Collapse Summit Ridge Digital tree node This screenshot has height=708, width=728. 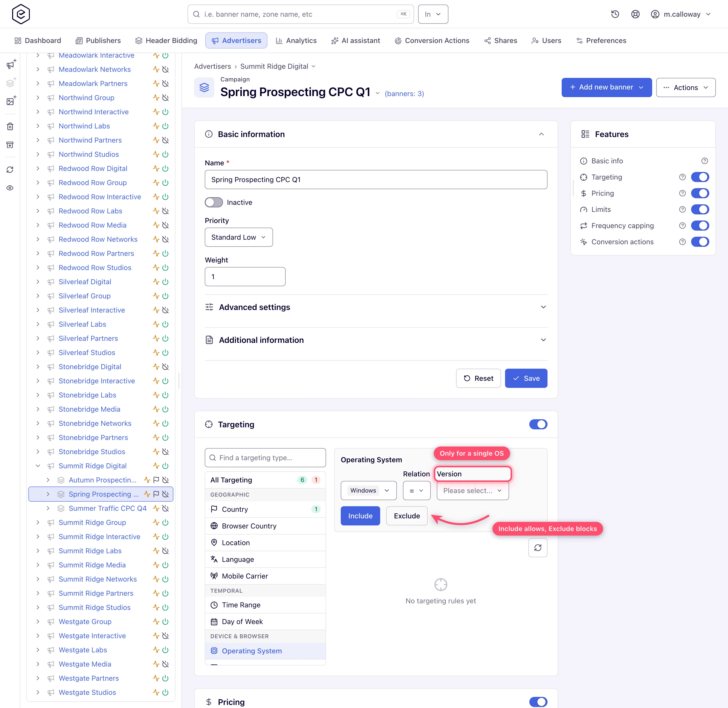[x=38, y=466]
